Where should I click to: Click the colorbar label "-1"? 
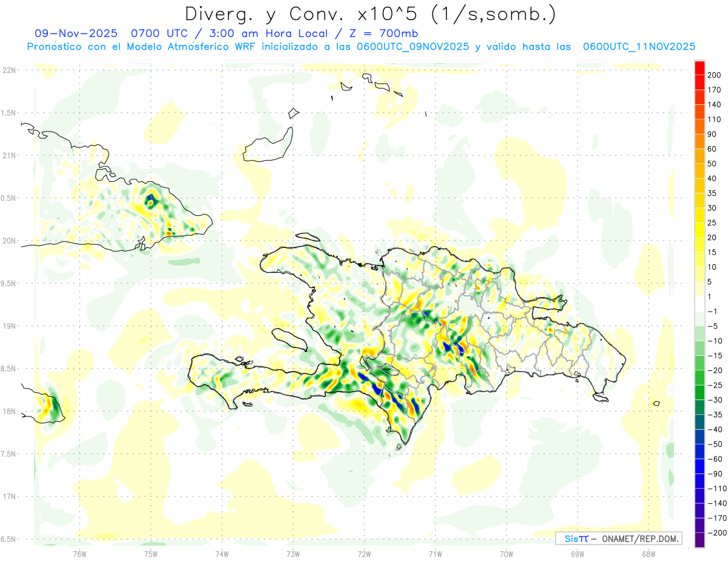[x=712, y=312]
